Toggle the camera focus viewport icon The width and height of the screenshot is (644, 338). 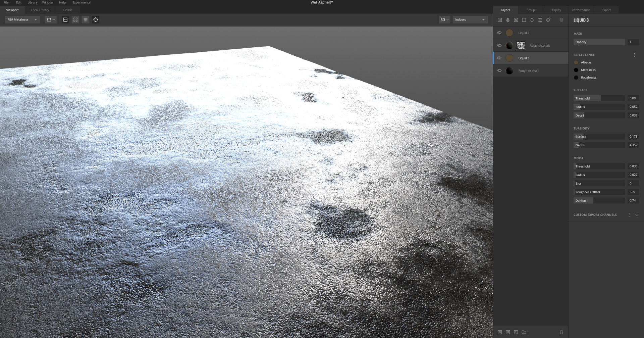coord(96,19)
